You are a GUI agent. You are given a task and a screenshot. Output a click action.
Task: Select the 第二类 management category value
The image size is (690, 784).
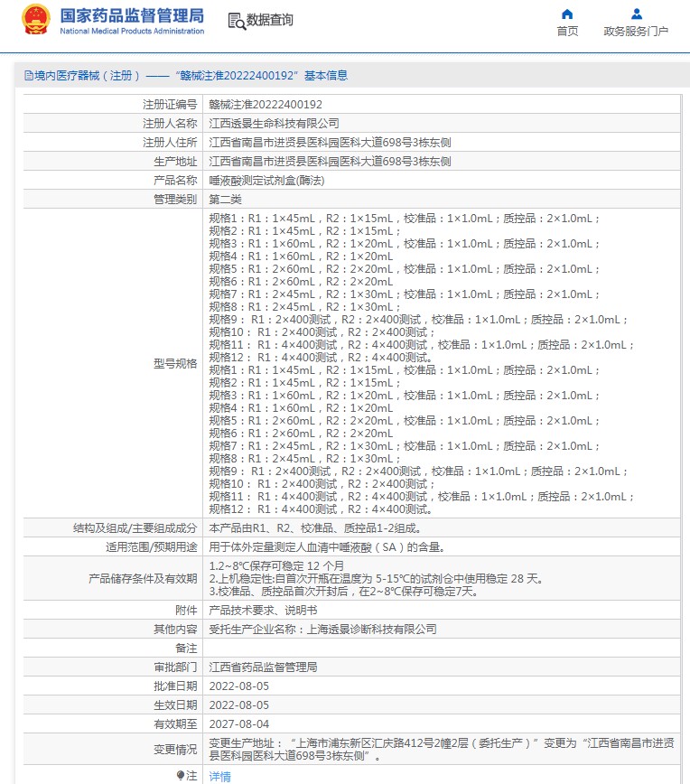click(225, 200)
